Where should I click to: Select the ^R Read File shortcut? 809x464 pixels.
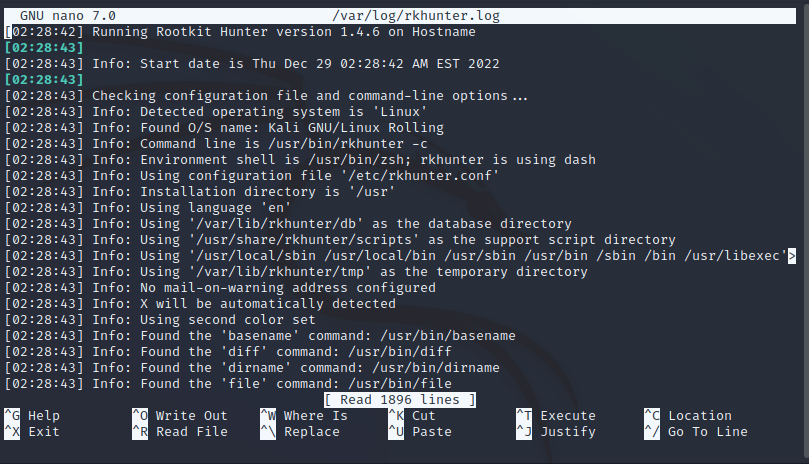pos(179,432)
